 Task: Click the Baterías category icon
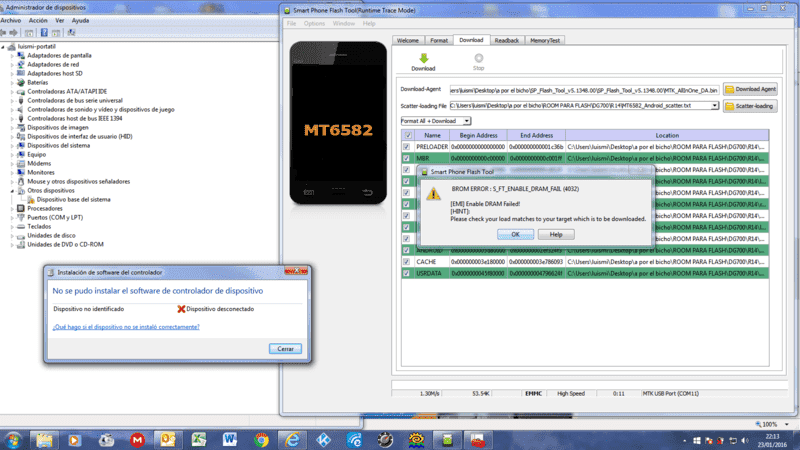click(21, 82)
